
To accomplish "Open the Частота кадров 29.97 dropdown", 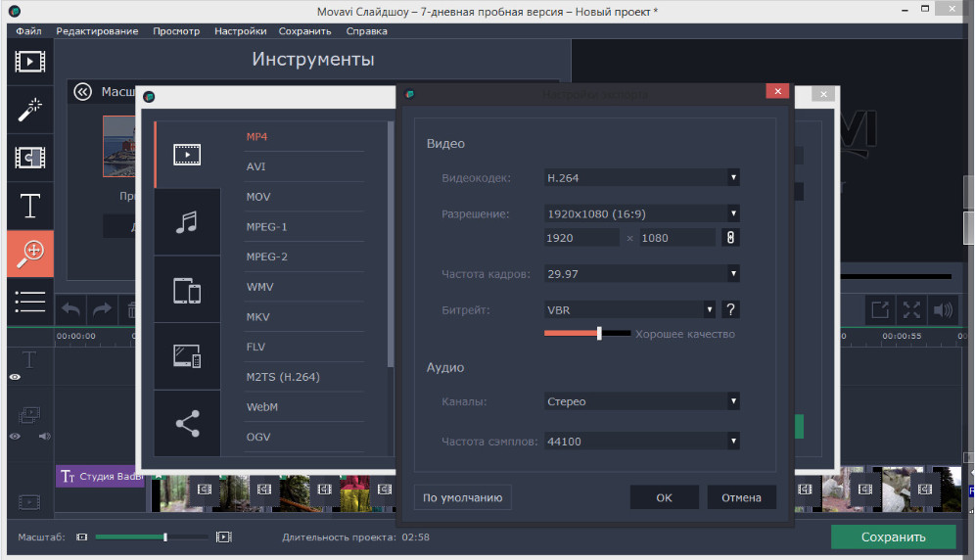I will click(642, 274).
